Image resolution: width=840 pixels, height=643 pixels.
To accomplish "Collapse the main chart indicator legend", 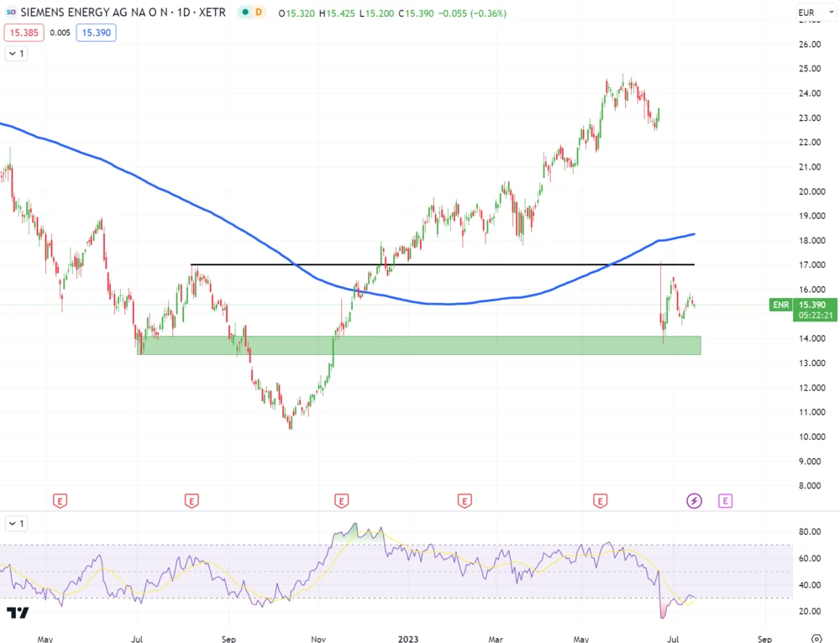I will point(16,54).
